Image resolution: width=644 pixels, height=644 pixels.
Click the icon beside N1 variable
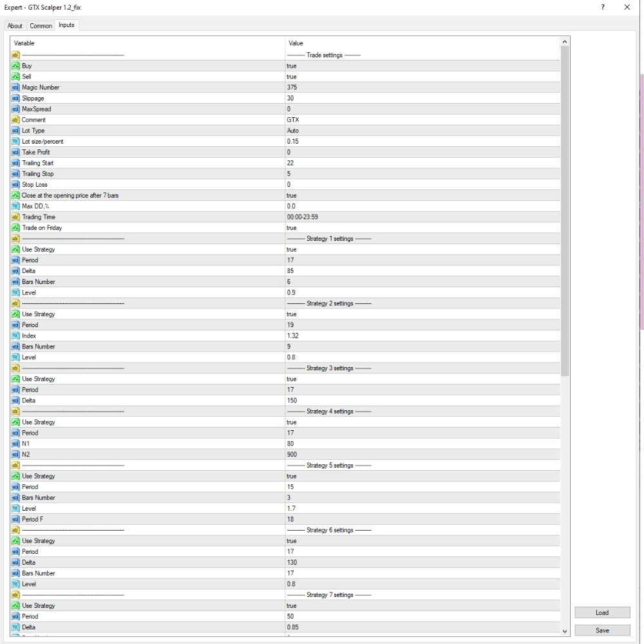[15, 444]
